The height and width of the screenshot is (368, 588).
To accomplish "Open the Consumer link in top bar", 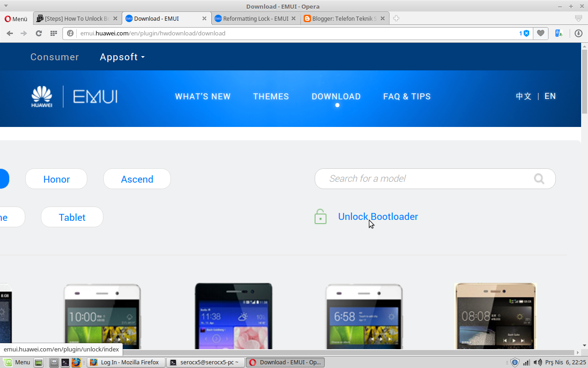I will (55, 57).
